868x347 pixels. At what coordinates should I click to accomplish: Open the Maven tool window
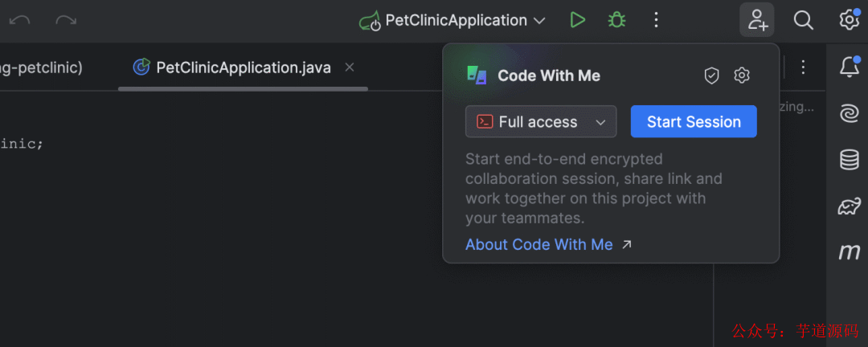849,252
